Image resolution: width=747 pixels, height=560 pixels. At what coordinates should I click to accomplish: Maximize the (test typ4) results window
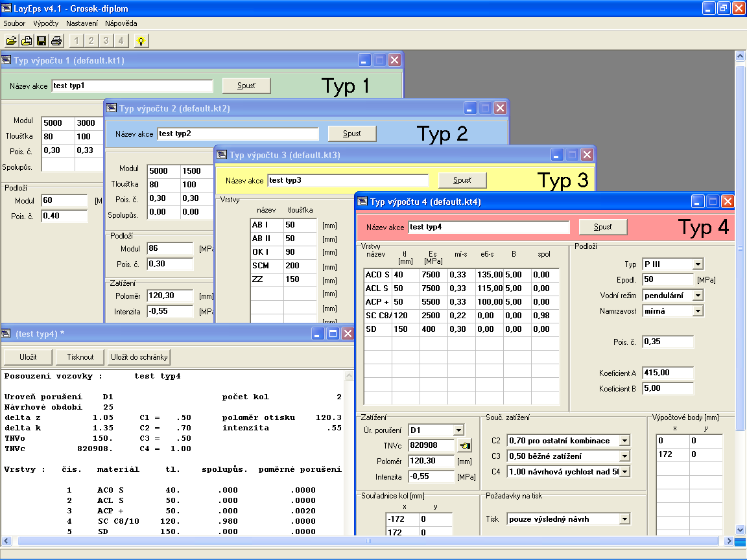333,334
